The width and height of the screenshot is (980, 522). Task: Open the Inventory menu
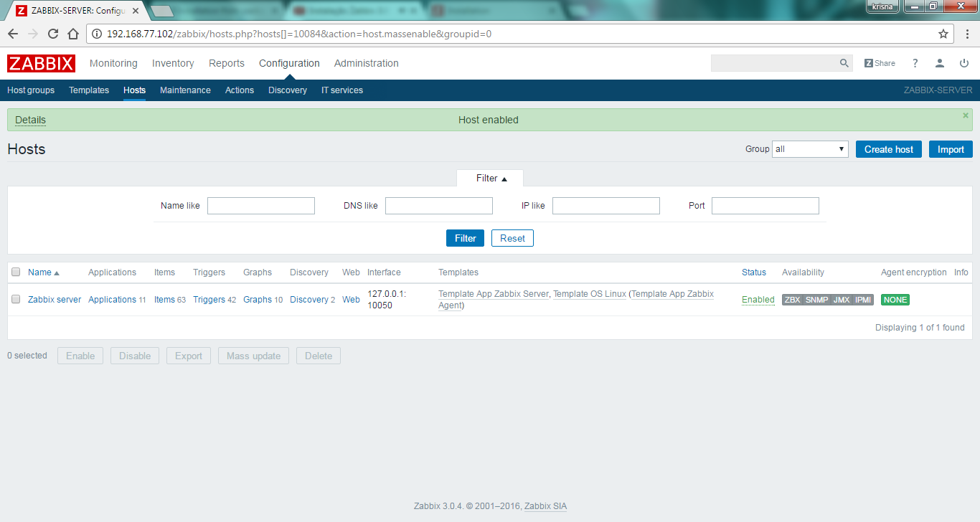click(x=173, y=63)
